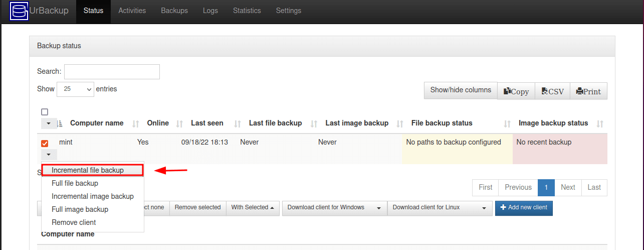644x250 pixels.
Task: Switch to the Activities tab
Action: point(132,11)
